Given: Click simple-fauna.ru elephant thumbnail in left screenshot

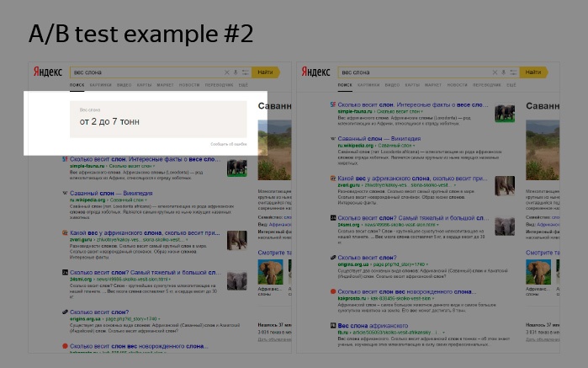Looking at the screenshot, I should (x=237, y=168).
